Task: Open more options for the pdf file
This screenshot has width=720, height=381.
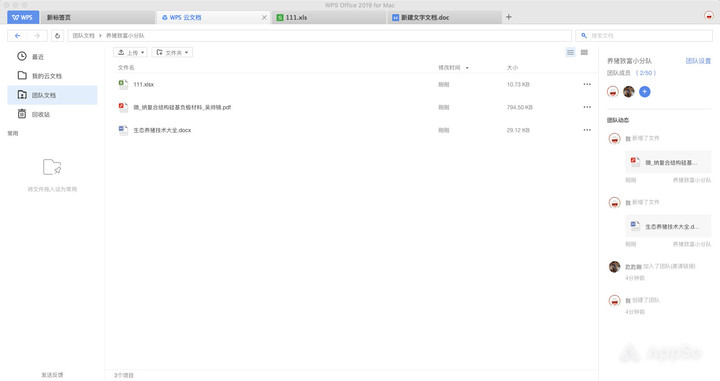Action: pos(587,107)
